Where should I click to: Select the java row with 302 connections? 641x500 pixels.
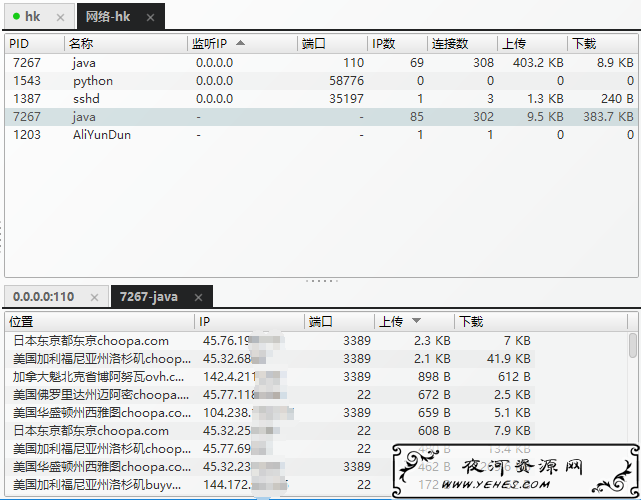(x=321, y=117)
